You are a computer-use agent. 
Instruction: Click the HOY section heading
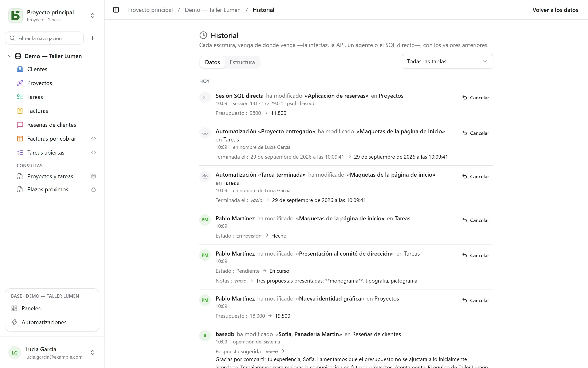(x=204, y=81)
